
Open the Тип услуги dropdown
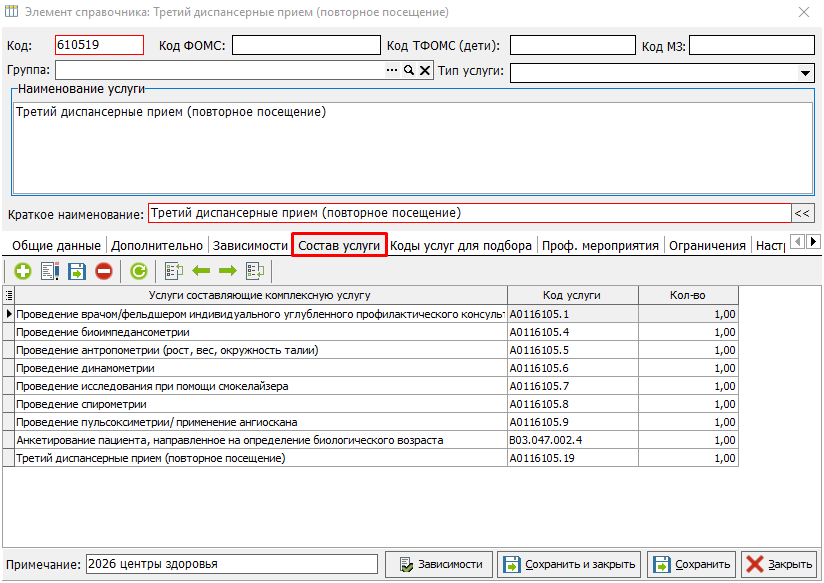click(806, 73)
